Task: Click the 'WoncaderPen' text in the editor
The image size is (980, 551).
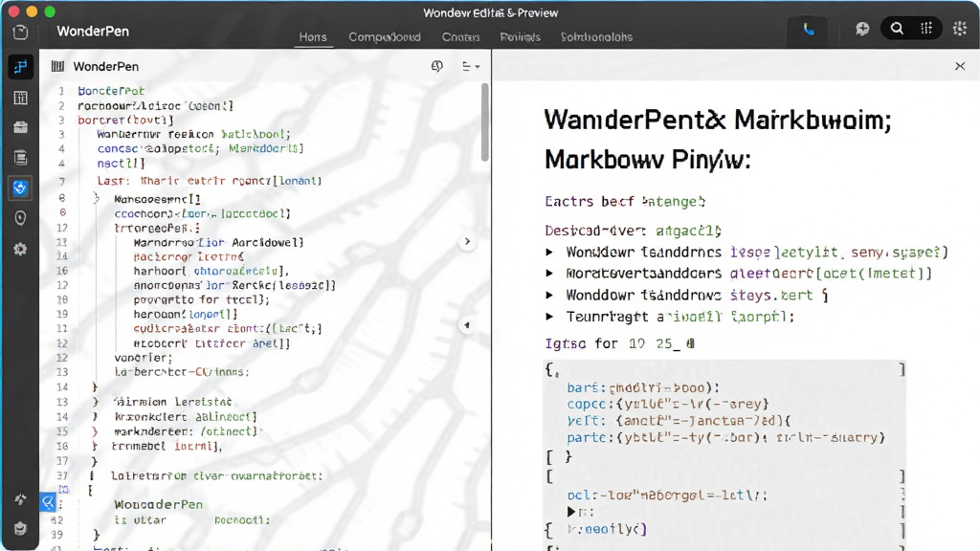Action: tap(158, 505)
